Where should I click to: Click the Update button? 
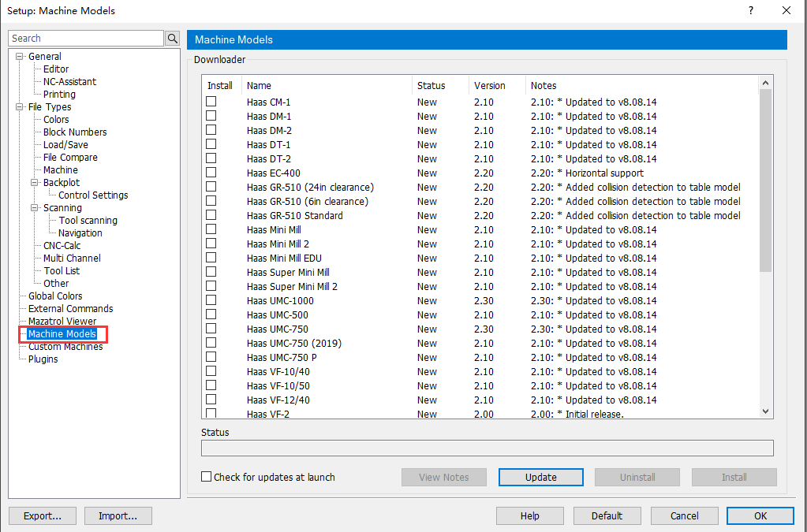pyautogui.click(x=541, y=477)
